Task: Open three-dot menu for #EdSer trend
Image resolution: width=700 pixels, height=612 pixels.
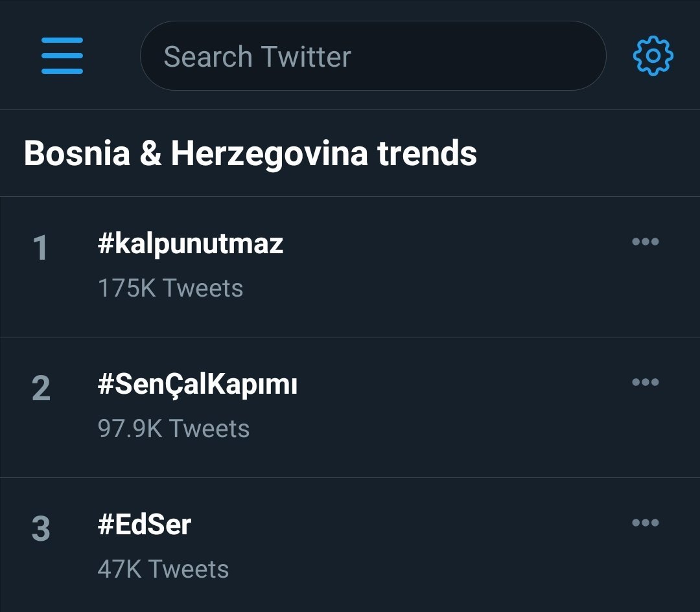Action: (x=645, y=523)
